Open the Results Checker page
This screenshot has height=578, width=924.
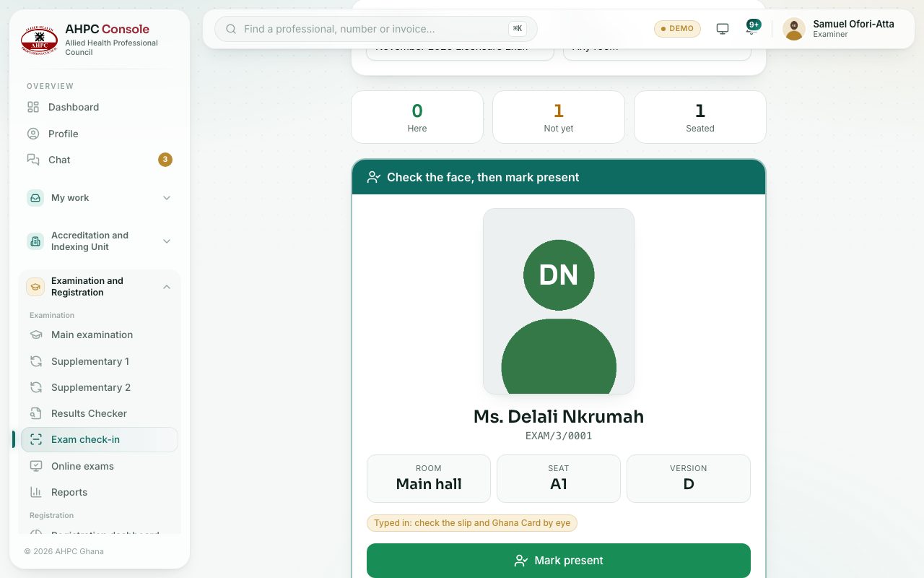pos(100,413)
